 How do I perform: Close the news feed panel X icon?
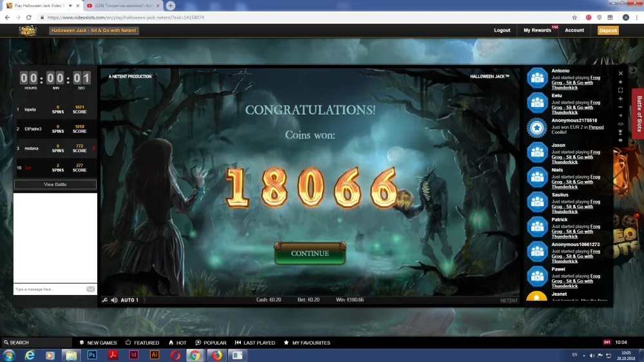pyautogui.click(x=621, y=73)
